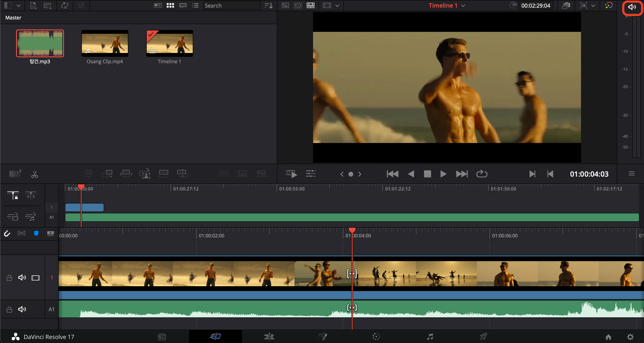Click the Play Reverse button
The width and height of the screenshot is (644, 343).
411,174
